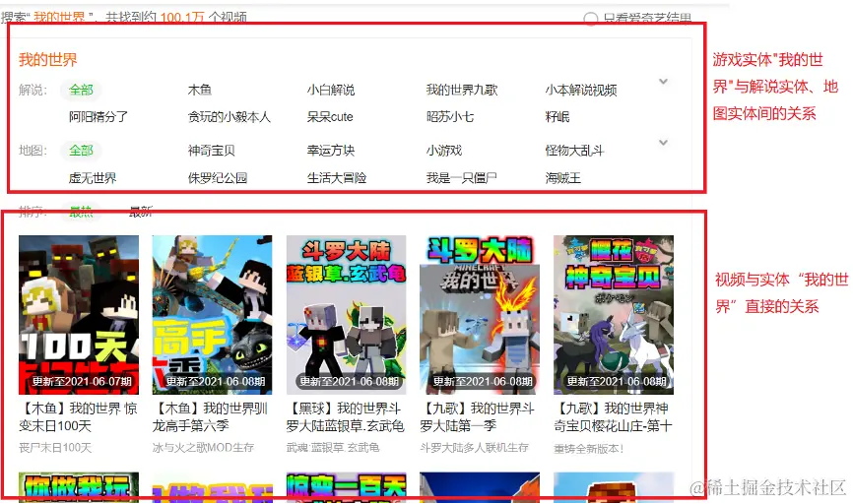Filter commentator by 我的世界九歌
853x504 pixels.
[x=462, y=90]
